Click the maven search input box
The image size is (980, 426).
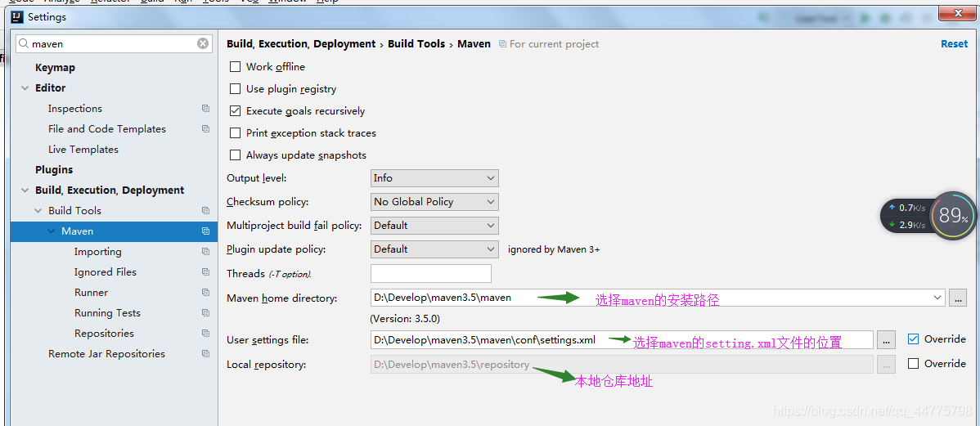[115, 43]
